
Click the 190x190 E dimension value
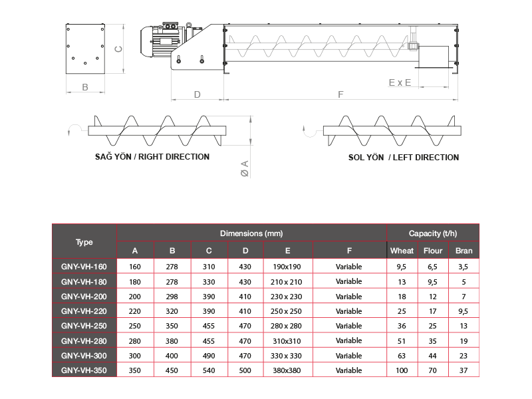coord(287,267)
